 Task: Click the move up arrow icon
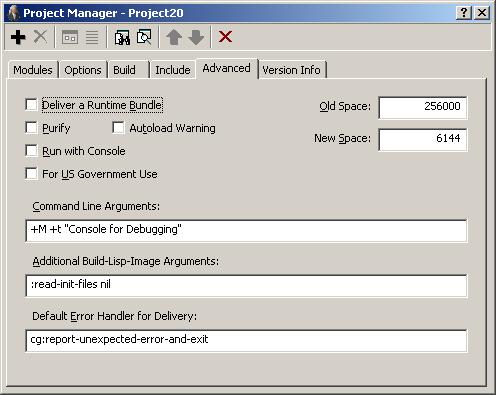tap(174, 37)
